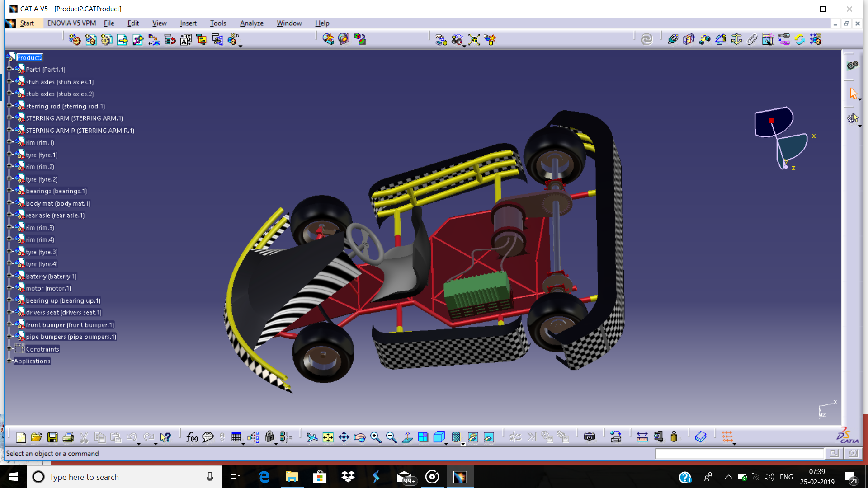The image size is (868, 488).
Task: Click the Fit All In icon
Action: pos(328,437)
